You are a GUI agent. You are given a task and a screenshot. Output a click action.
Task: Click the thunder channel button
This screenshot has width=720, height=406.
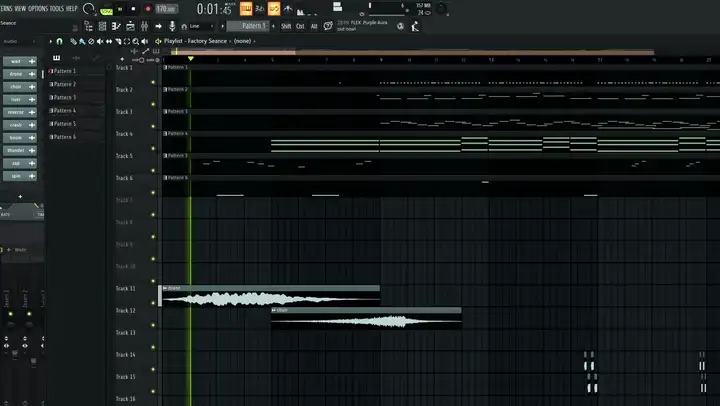[20, 150]
